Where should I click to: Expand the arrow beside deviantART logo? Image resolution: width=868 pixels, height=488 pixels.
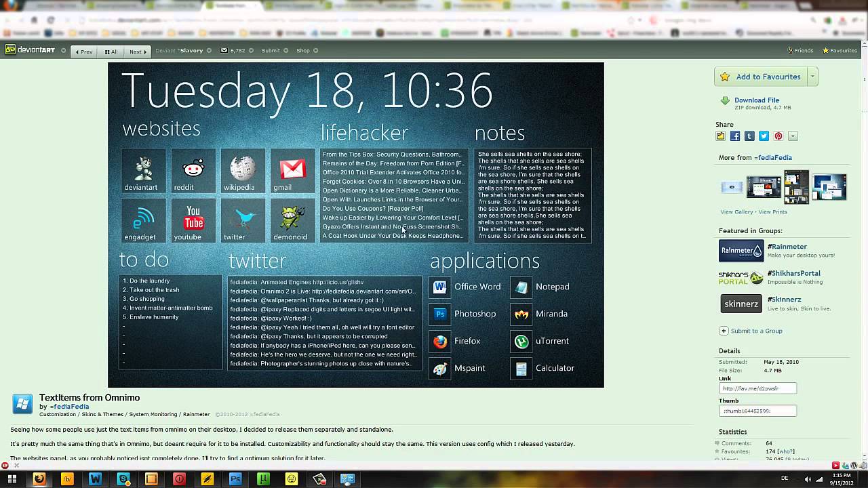click(x=64, y=51)
